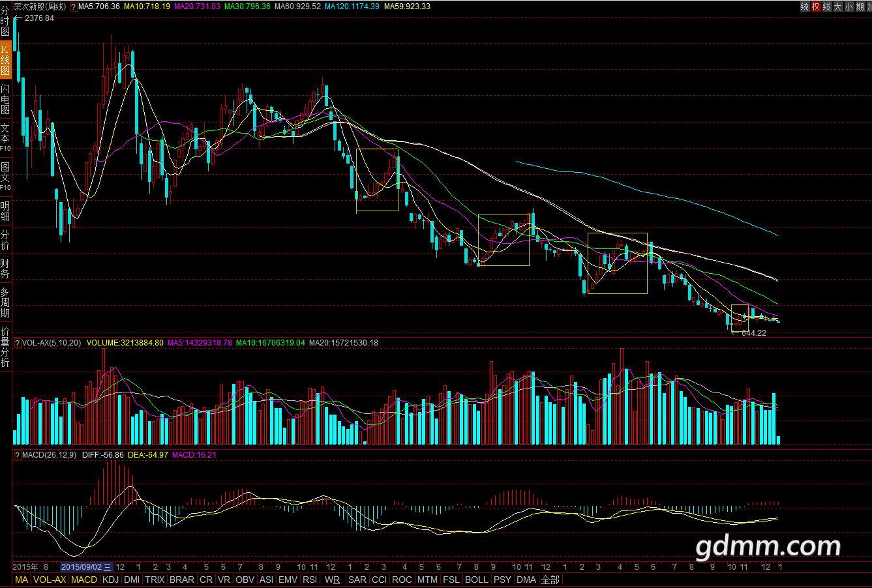This screenshot has width=872, height=588.
Task: Switch to the OBV indicator
Action: 245,580
